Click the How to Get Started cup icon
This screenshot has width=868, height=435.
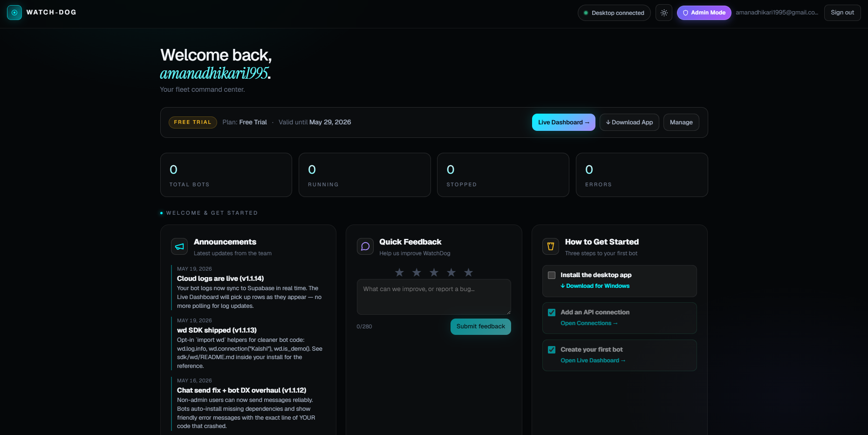551,246
